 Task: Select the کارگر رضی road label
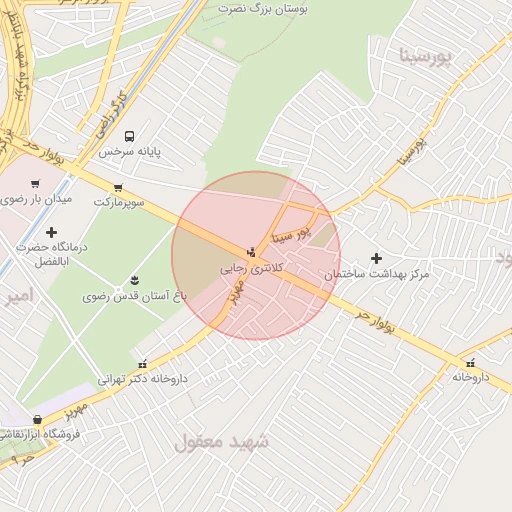click(x=112, y=115)
